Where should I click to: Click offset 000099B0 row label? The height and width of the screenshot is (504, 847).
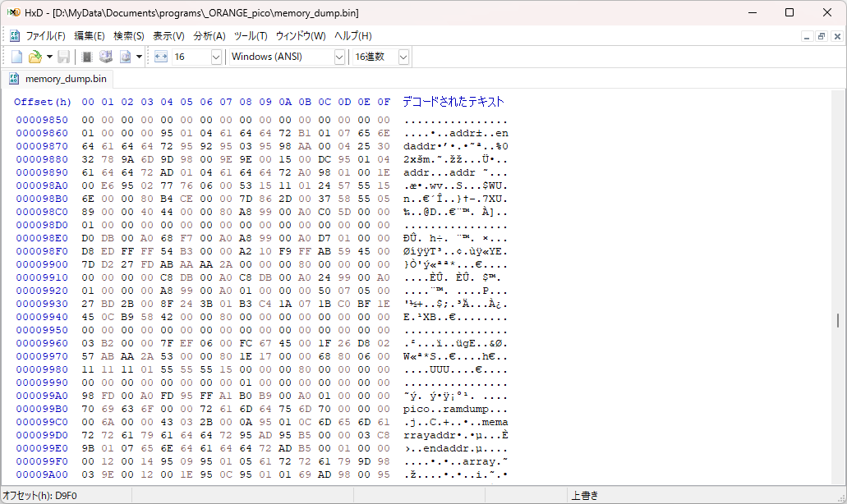tap(42, 409)
